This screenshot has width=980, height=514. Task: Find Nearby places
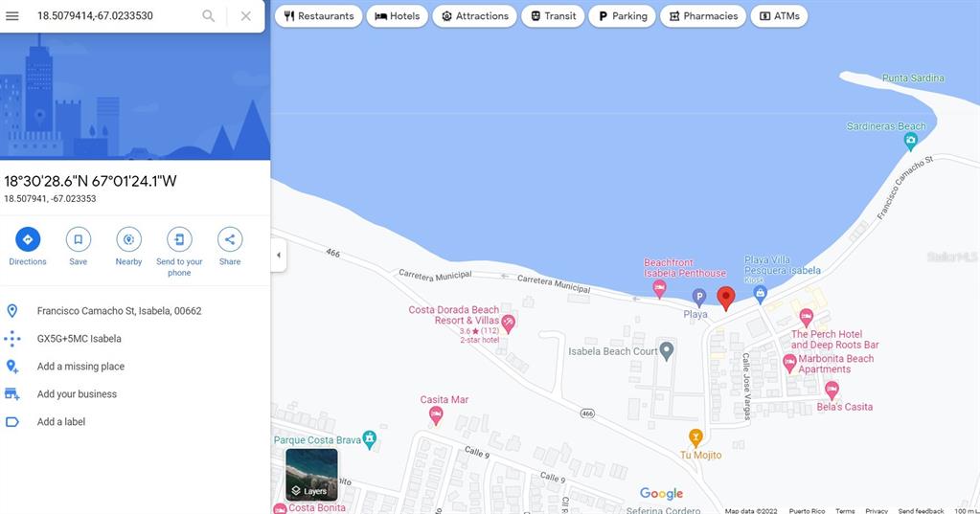(x=128, y=239)
